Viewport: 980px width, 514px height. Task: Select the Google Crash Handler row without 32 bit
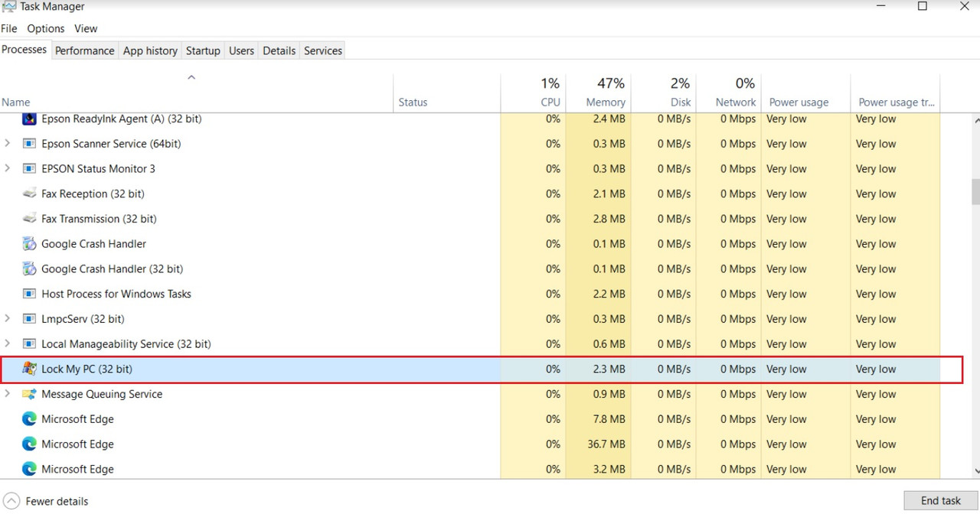470,244
